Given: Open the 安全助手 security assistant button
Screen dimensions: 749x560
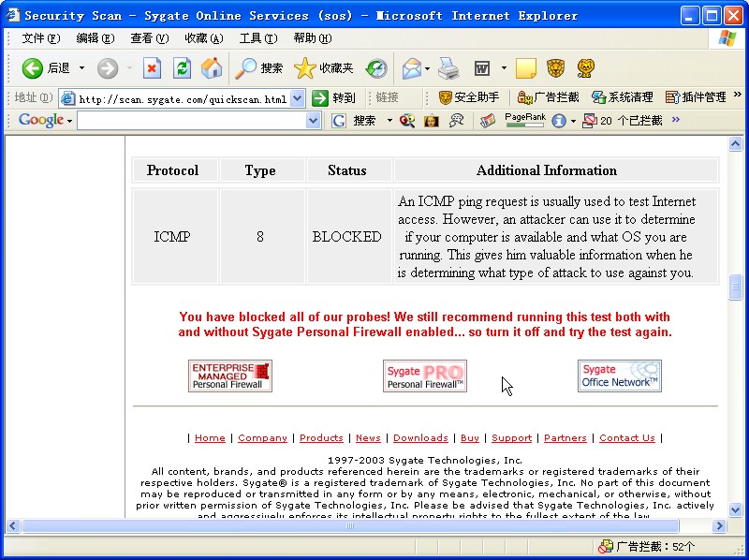Looking at the screenshot, I should 469,97.
